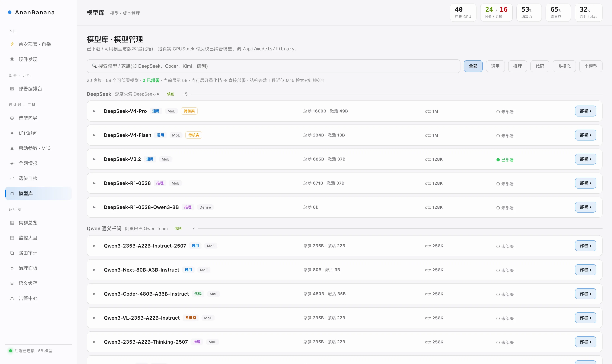
Task: Click the 多模态 tag on Qwen3-VL-235B-A22B-Instruct
Action: pyautogui.click(x=191, y=318)
